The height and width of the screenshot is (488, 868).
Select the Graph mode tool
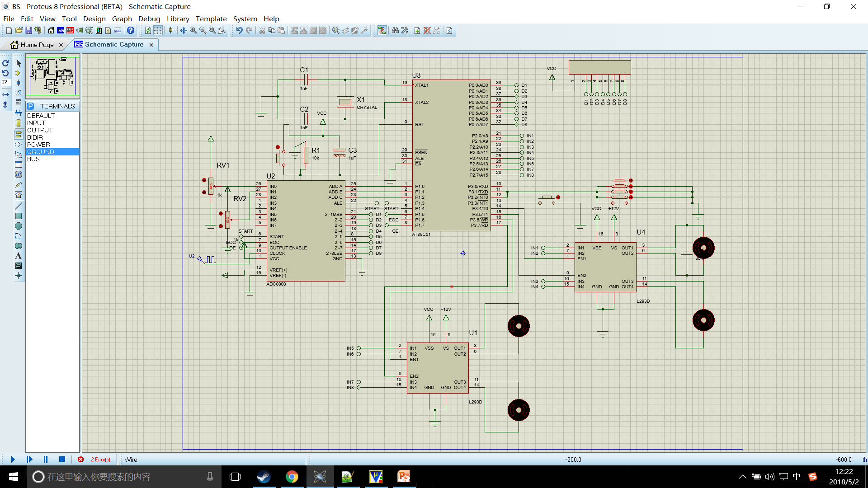pyautogui.click(x=19, y=154)
